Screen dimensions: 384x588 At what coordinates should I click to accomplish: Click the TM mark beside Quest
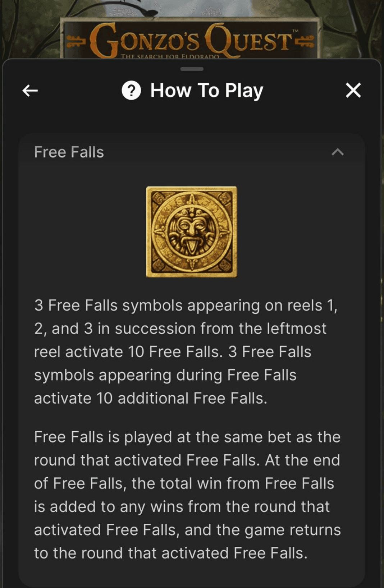[295, 31]
